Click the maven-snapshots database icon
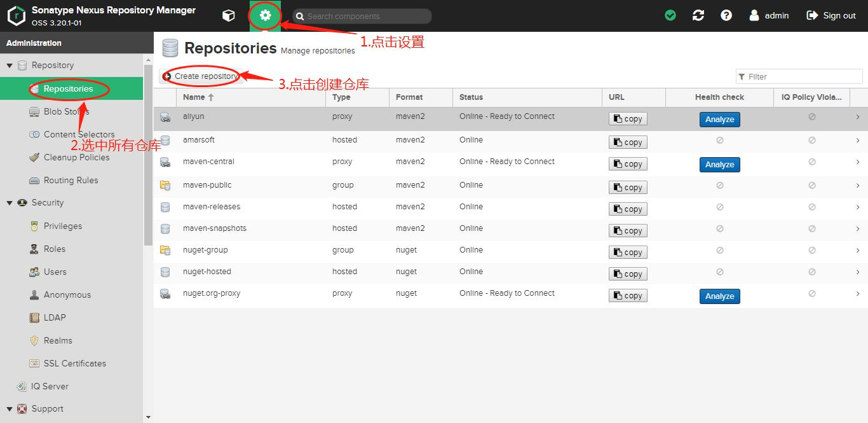This screenshot has height=423, width=868. 165,229
